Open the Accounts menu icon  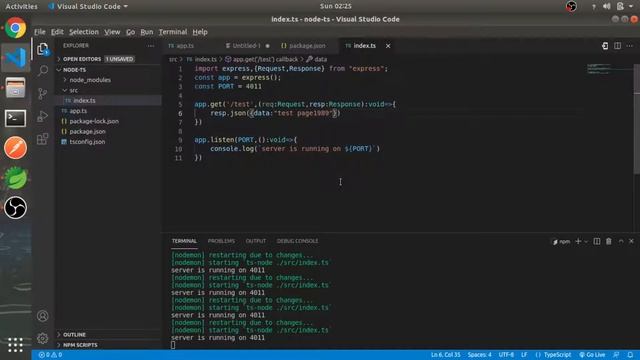pos(42,316)
